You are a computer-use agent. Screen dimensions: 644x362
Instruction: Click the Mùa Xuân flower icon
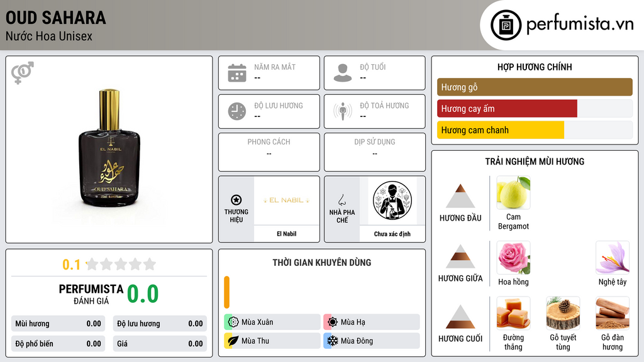point(233,322)
